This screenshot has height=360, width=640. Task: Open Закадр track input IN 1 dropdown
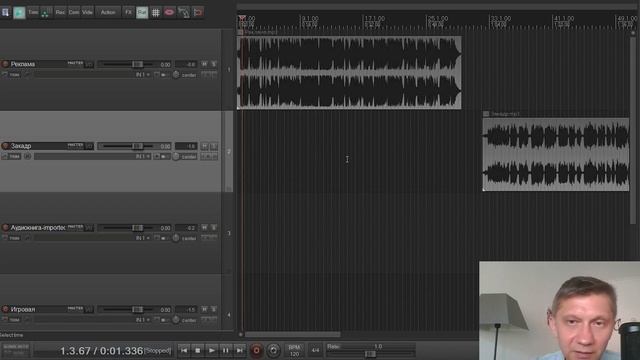[142, 156]
